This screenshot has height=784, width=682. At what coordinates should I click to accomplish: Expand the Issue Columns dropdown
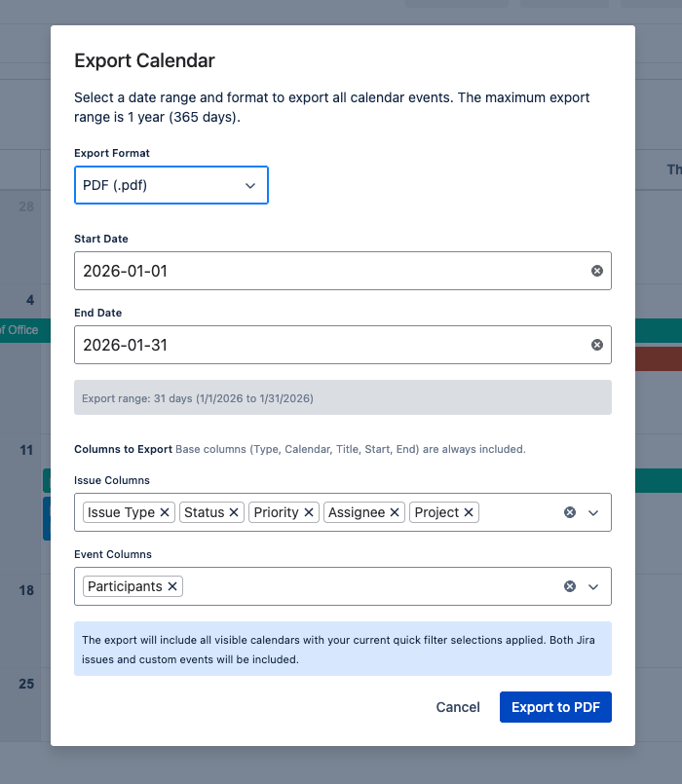click(x=592, y=511)
